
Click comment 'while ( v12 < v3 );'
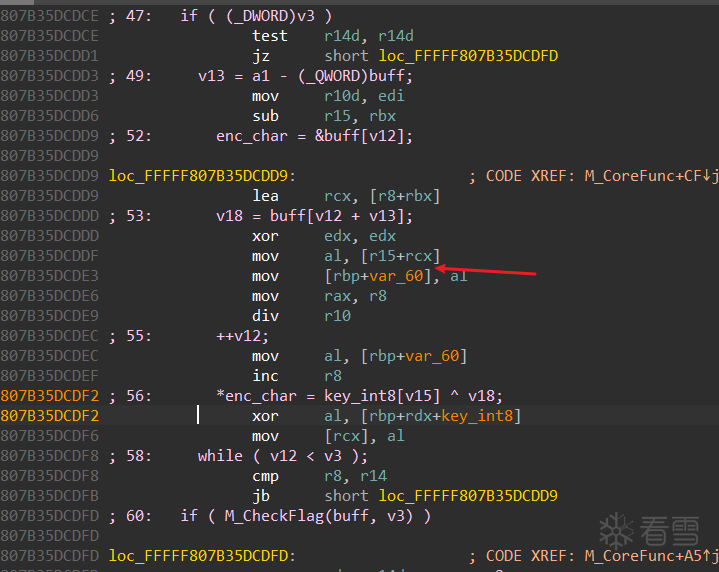282,456
